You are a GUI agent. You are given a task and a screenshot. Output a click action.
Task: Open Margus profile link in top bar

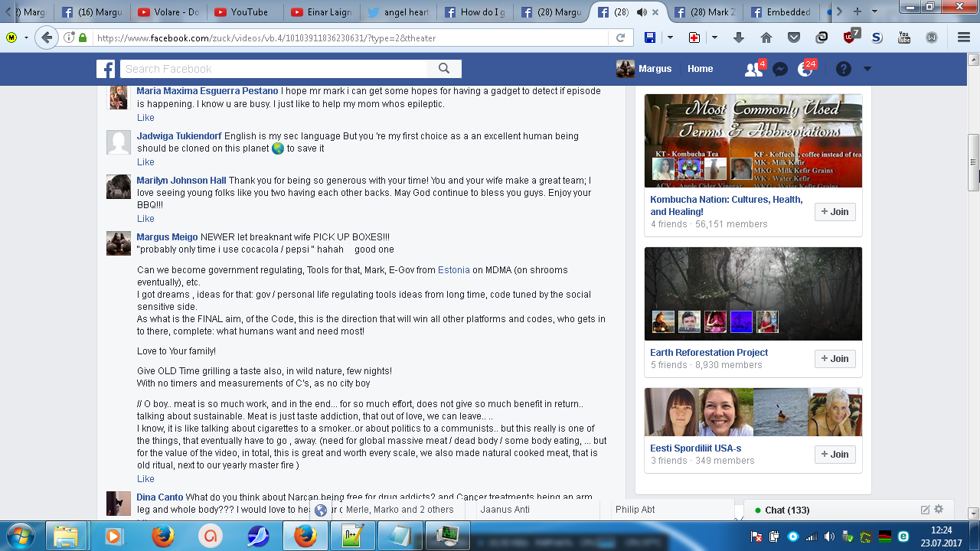[x=644, y=69]
